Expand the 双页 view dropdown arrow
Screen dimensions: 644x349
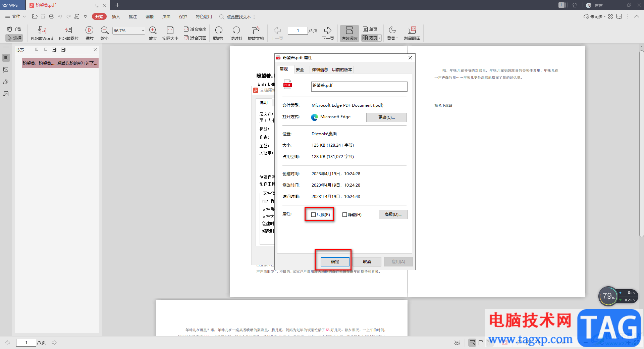[x=380, y=38]
